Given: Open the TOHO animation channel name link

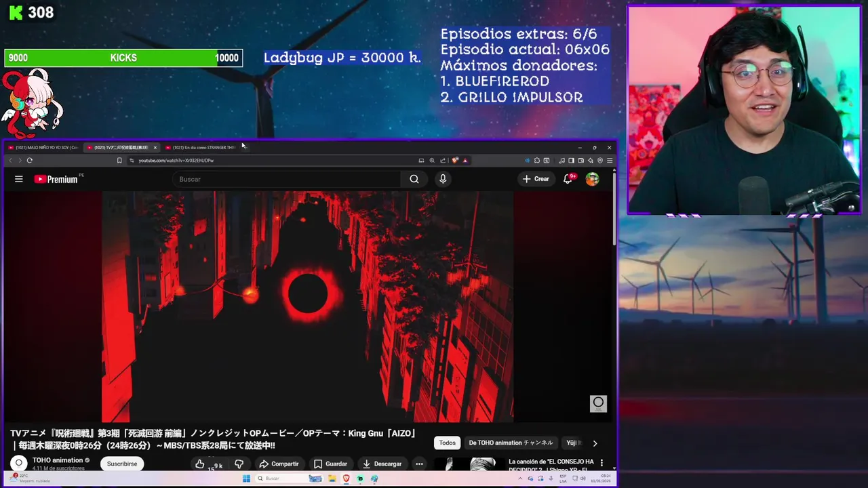Looking at the screenshot, I should point(58,460).
